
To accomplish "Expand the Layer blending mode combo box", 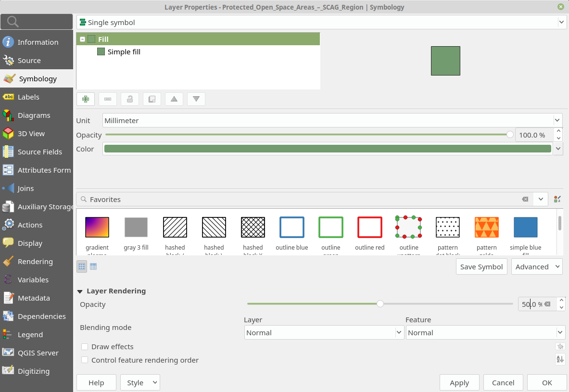I will click(324, 332).
